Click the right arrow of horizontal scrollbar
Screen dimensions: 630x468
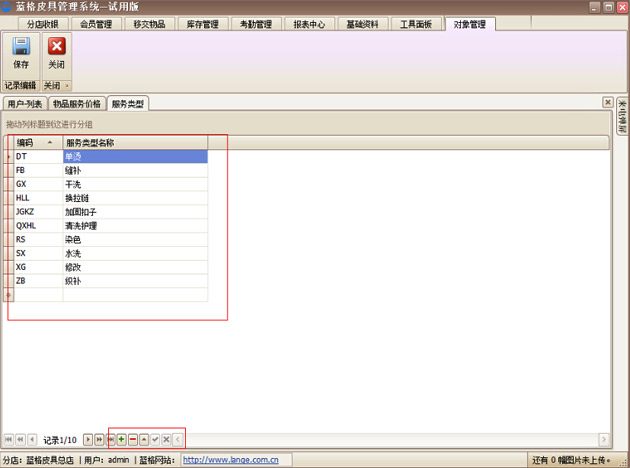(x=603, y=439)
